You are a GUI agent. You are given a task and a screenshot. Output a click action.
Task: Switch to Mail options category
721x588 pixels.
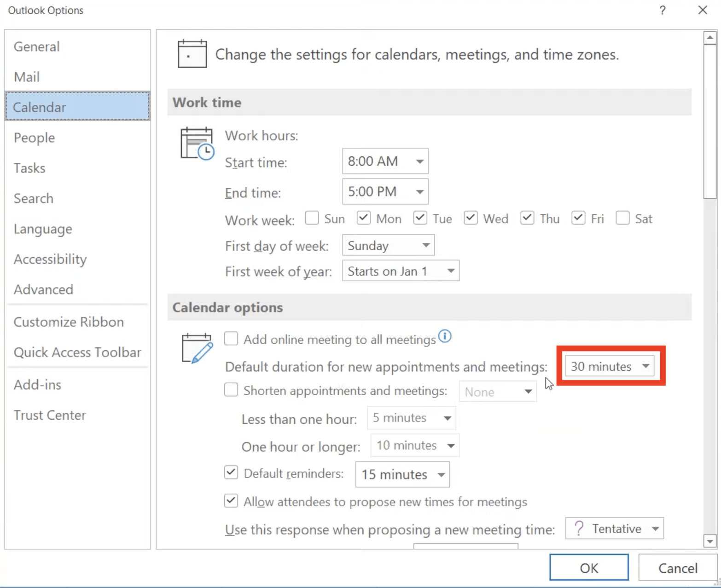pyautogui.click(x=77, y=77)
